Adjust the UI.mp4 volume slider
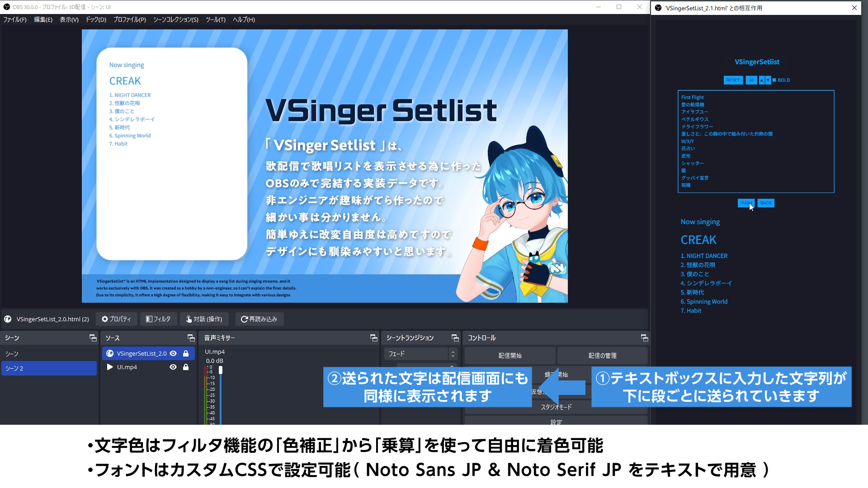The width and height of the screenshot is (868, 488). tap(220, 370)
